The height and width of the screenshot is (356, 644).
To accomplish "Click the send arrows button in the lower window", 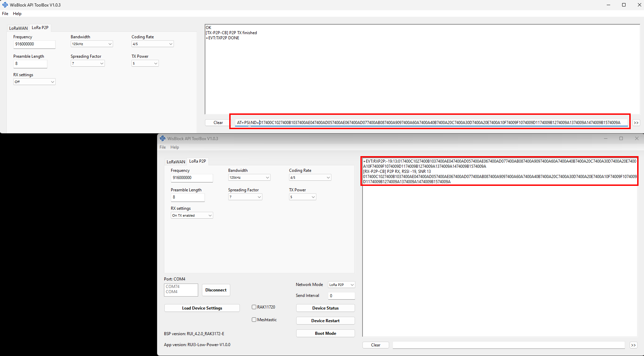I will tap(633, 345).
